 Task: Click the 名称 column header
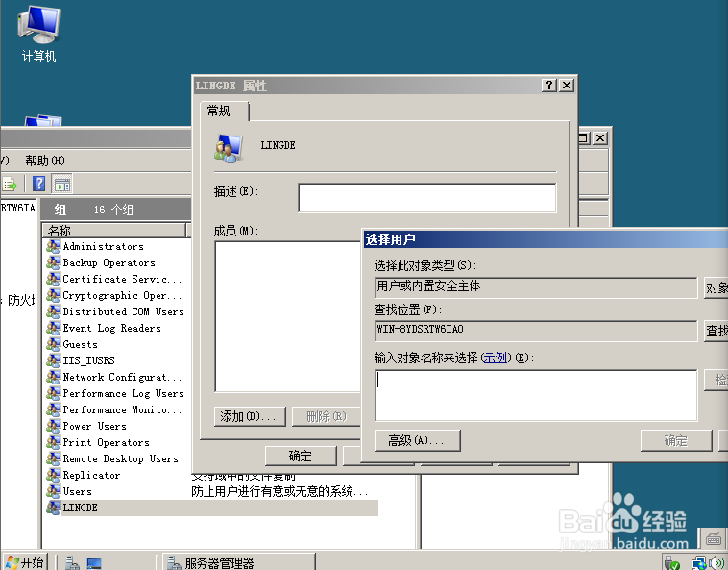(x=114, y=231)
